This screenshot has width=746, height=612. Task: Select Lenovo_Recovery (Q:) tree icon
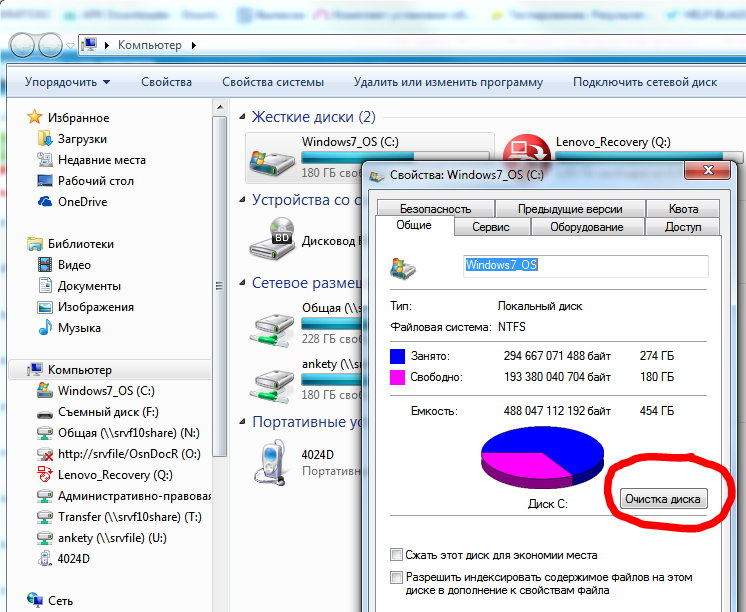point(45,474)
